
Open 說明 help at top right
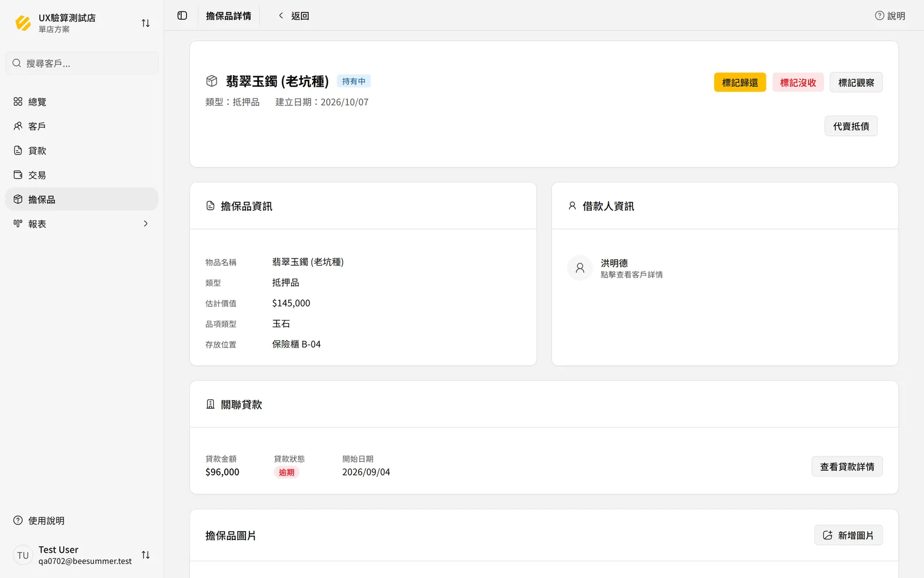(x=890, y=16)
